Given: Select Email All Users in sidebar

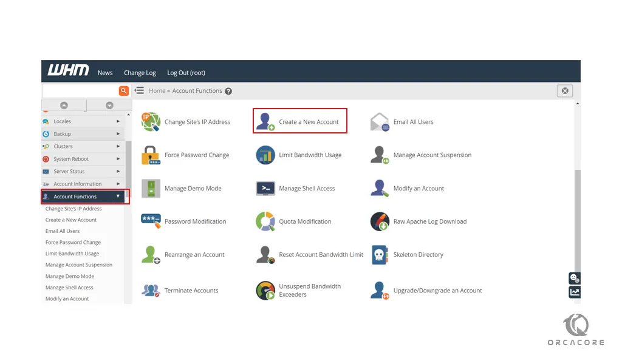Looking at the screenshot, I should (63, 231).
